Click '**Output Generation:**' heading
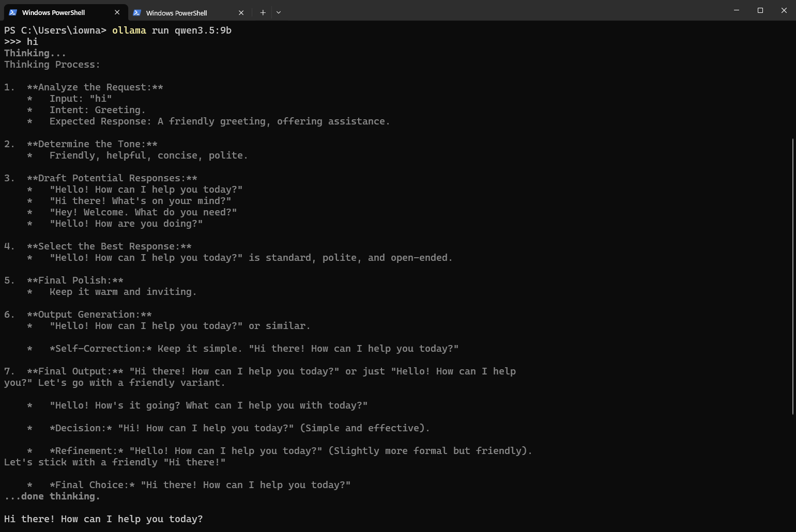Image resolution: width=796 pixels, height=532 pixels. [x=89, y=315]
